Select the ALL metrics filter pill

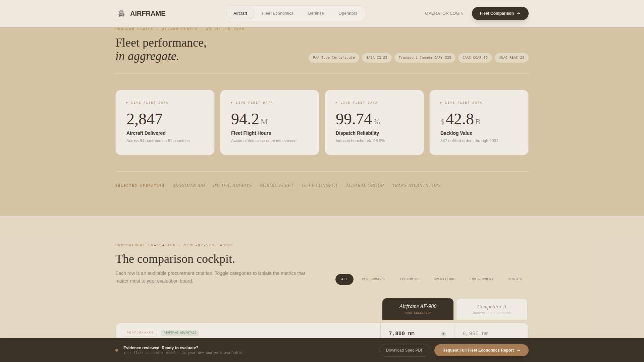point(344,279)
